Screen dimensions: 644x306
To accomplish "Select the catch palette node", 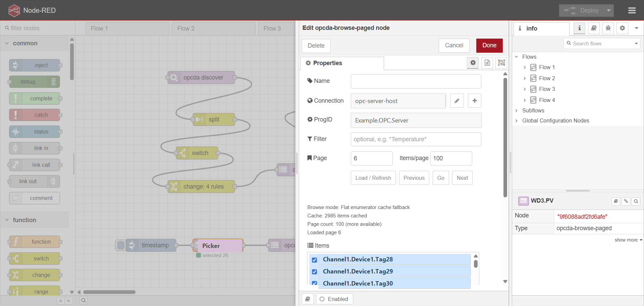I will 35,115.
